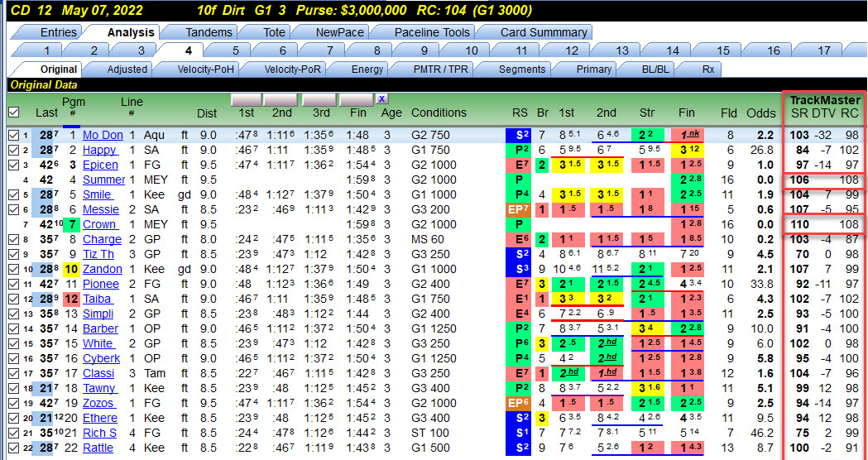Click the blank button above Fin column
The image size is (868, 460).
point(356,99)
